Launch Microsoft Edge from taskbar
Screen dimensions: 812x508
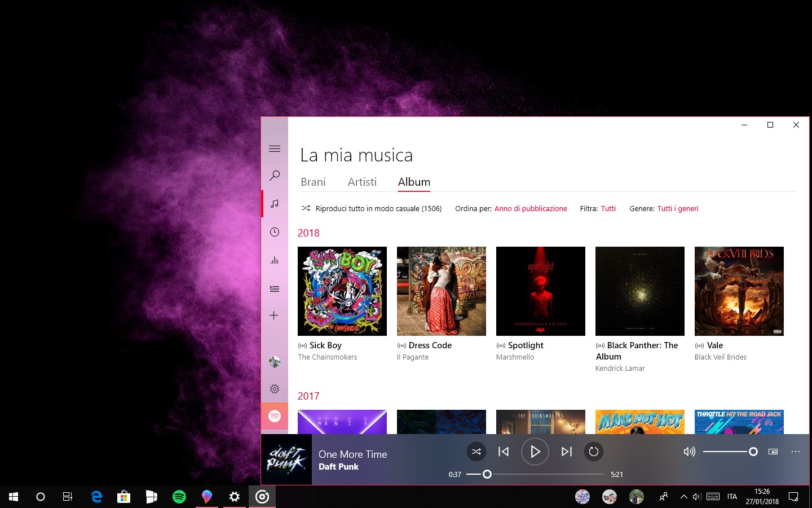(96, 497)
